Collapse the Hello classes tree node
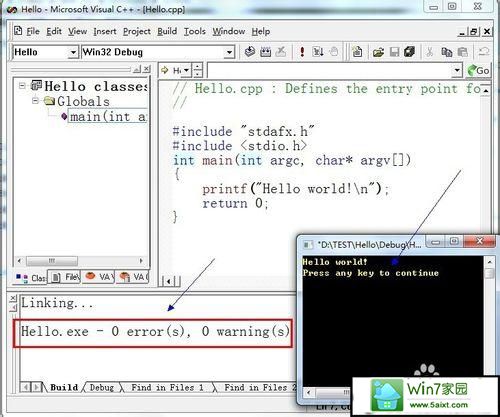 [x=22, y=86]
